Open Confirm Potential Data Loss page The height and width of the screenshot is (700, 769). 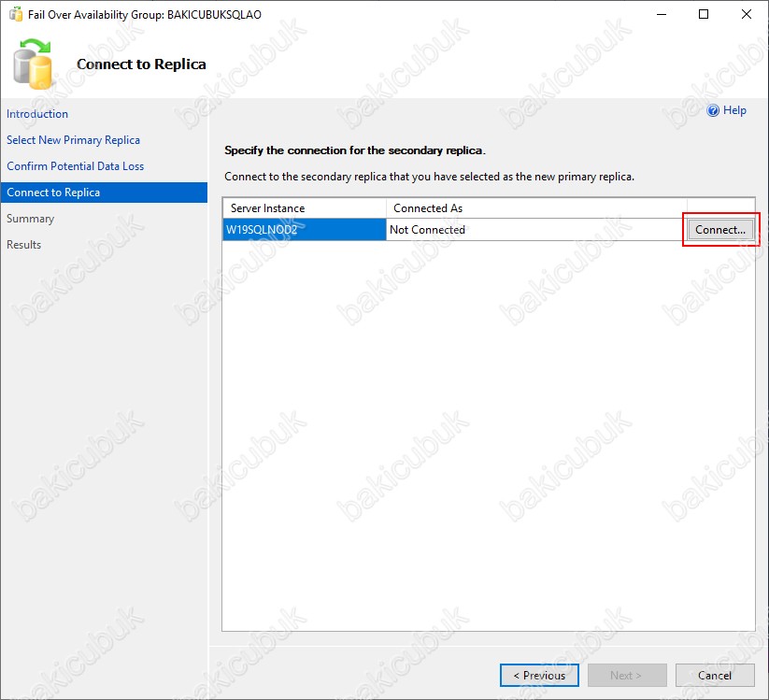point(75,166)
